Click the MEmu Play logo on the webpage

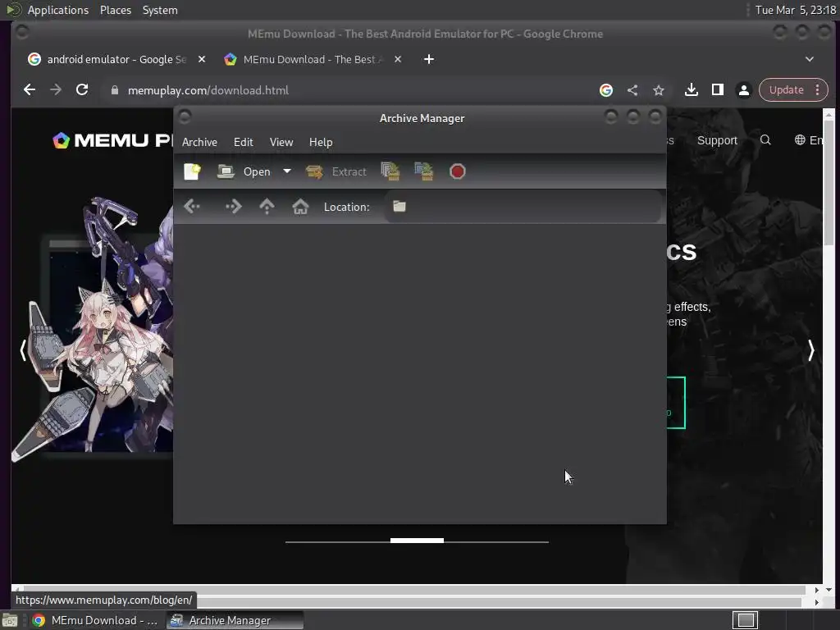(x=112, y=140)
